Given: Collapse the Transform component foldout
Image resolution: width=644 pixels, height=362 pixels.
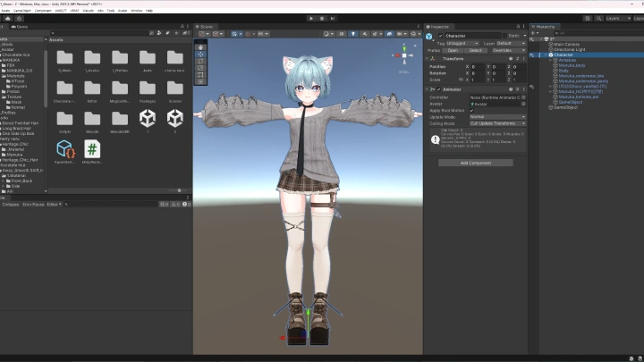Looking at the screenshot, I should tap(427, 59).
